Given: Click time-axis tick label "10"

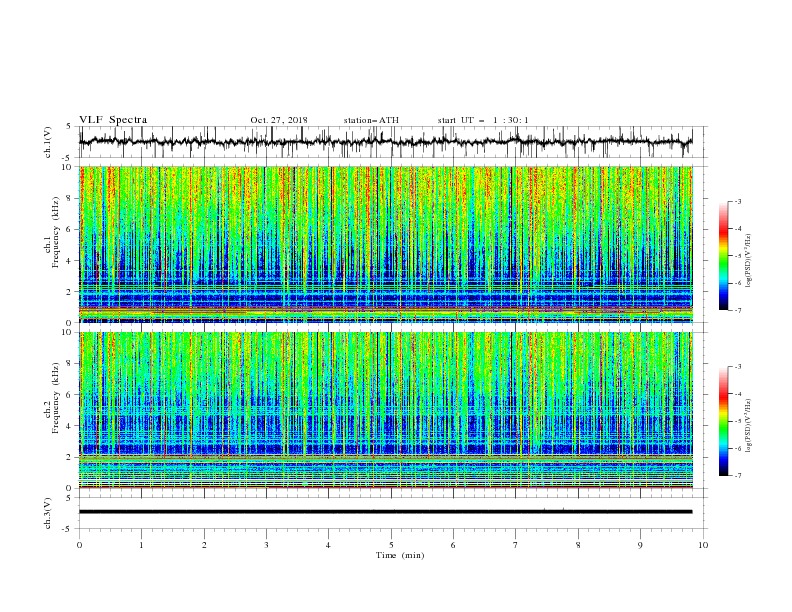Looking at the screenshot, I should point(703,545).
